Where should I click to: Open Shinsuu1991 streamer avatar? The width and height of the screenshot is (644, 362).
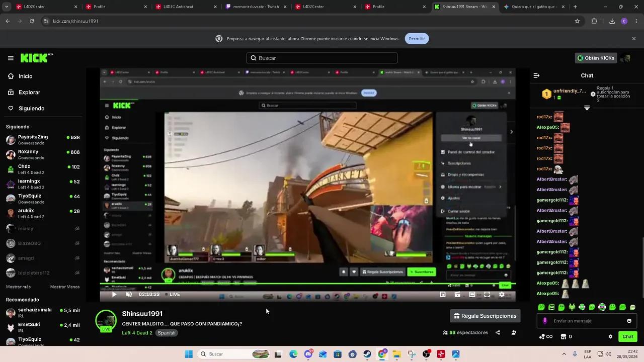106,321
